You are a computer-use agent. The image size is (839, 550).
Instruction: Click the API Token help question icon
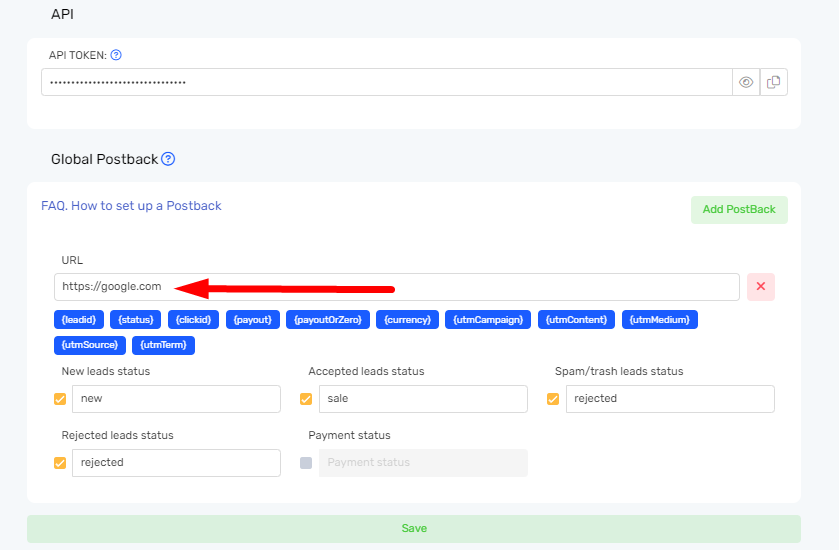pyautogui.click(x=116, y=55)
